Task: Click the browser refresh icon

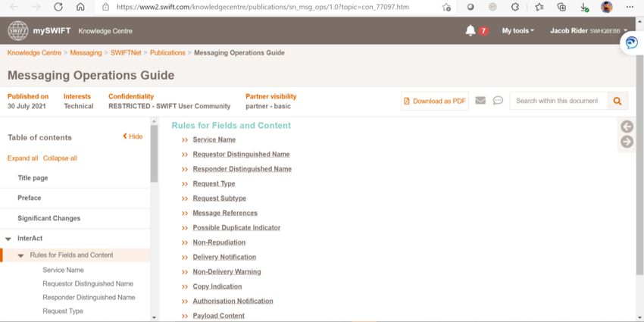Action: (x=58, y=7)
